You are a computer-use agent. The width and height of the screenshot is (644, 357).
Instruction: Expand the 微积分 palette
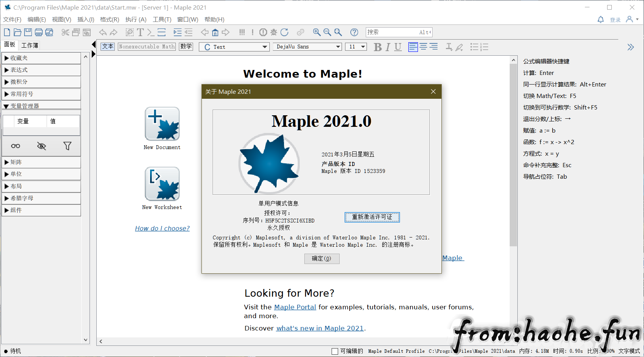point(41,82)
